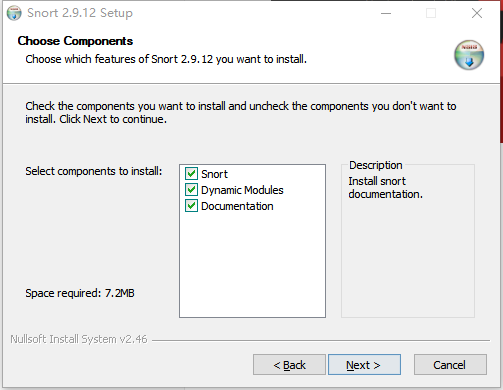Select the Snort component label

pyautogui.click(x=214, y=174)
